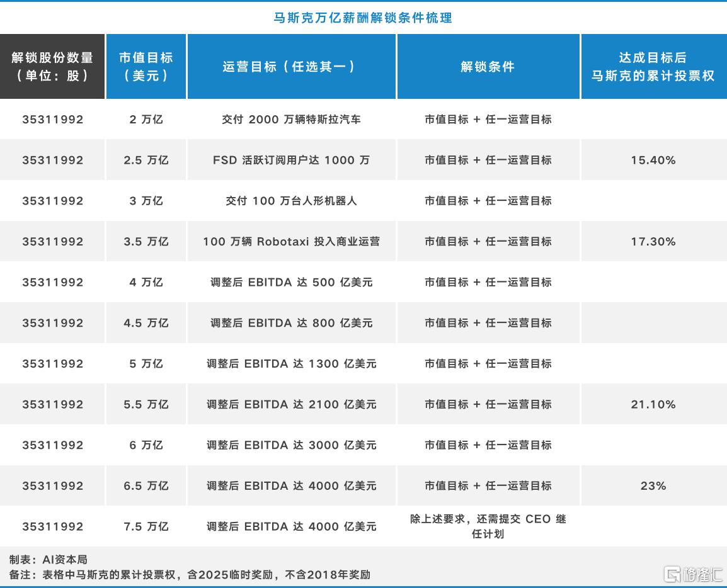Select the 7.5 万亿 market cap cell
The image size is (727, 588).
(146, 526)
